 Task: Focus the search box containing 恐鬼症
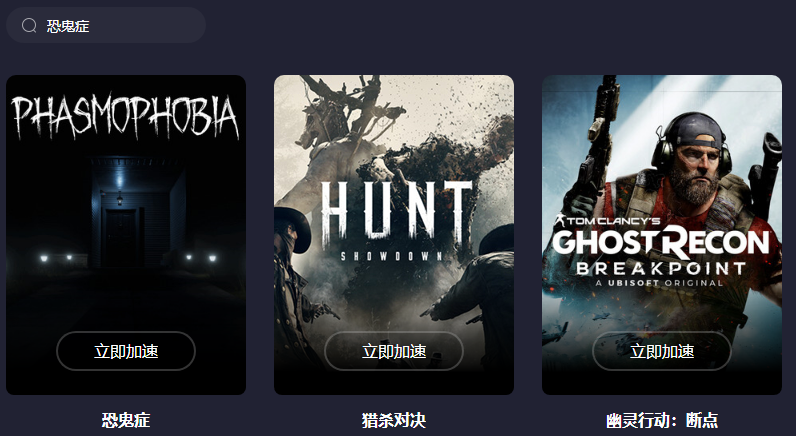[x=106, y=25]
